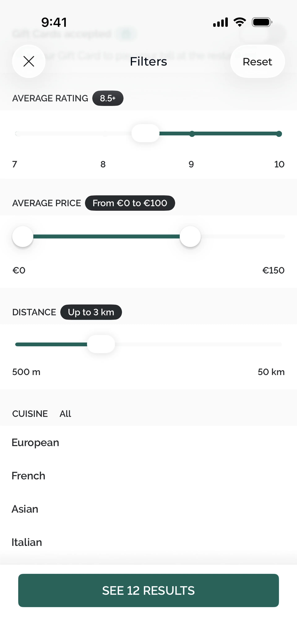Tap the cellular signal icon
Image resolution: width=297 pixels, height=644 pixels.
pos(220,22)
